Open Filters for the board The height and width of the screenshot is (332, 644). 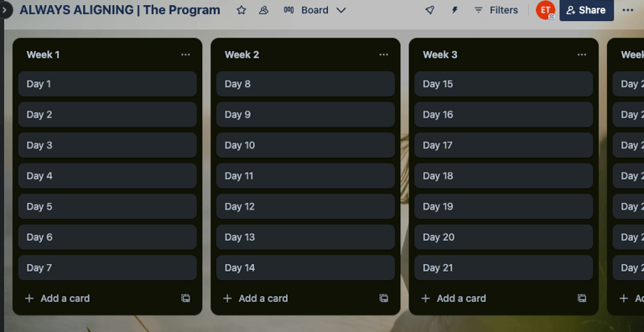point(496,10)
